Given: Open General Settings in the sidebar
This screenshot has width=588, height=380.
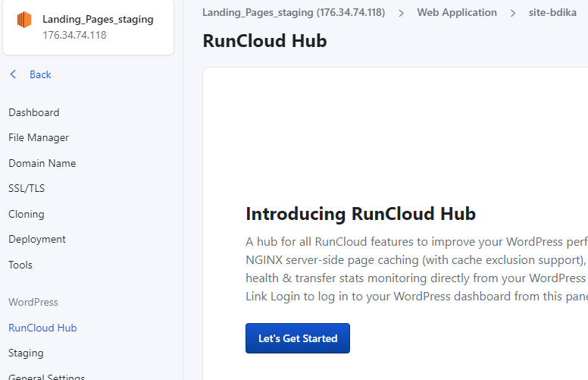Looking at the screenshot, I should 46,376.
